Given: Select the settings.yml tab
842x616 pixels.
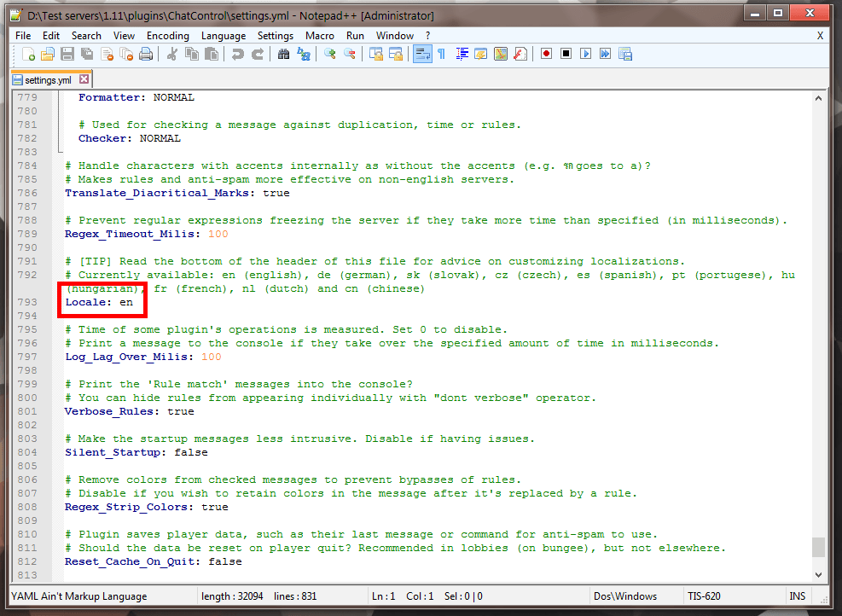Looking at the screenshot, I should tap(47, 80).
